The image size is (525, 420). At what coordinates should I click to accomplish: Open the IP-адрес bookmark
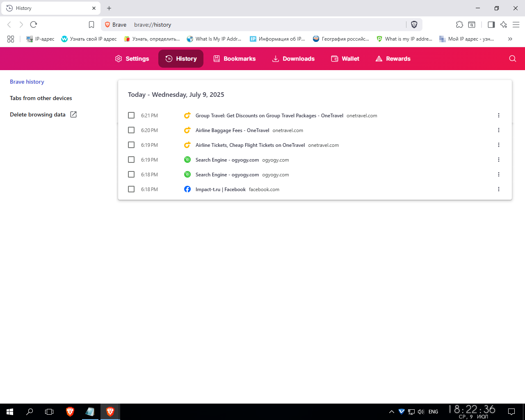click(40, 39)
